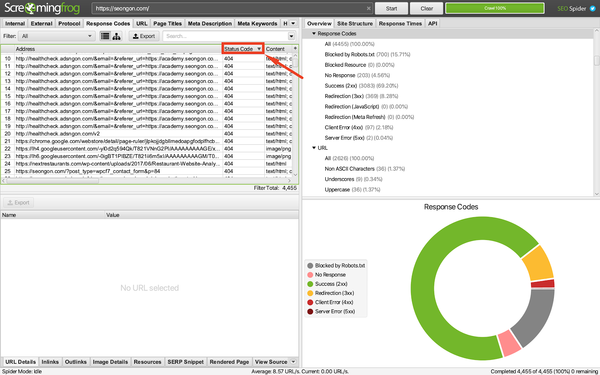
Task: Select the Overview tab
Action: coord(319,23)
